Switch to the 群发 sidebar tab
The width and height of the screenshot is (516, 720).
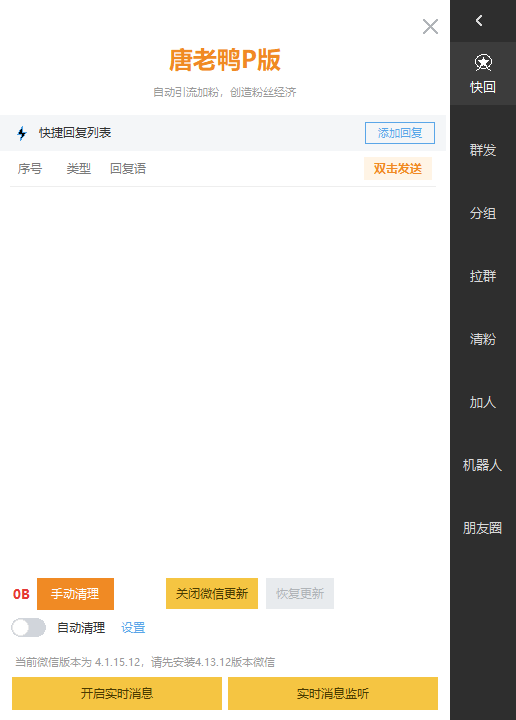point(483,150)
